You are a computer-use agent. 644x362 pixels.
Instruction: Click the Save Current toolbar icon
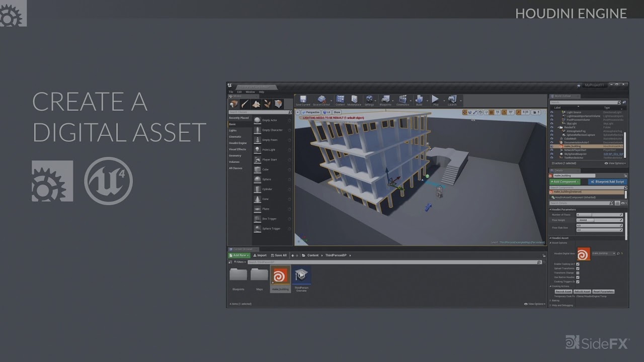click(x=303, y=99)
